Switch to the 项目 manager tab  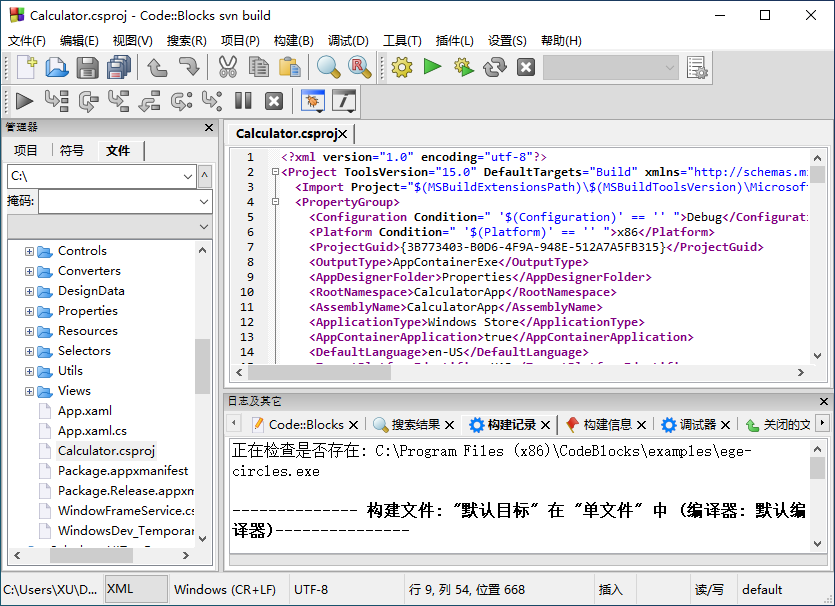point(26,151)
